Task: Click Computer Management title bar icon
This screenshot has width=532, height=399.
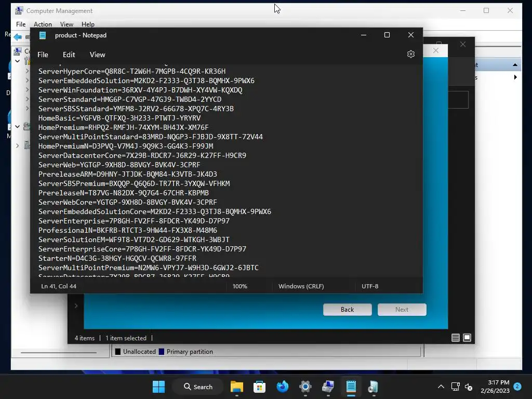Action: coord(19,10)
